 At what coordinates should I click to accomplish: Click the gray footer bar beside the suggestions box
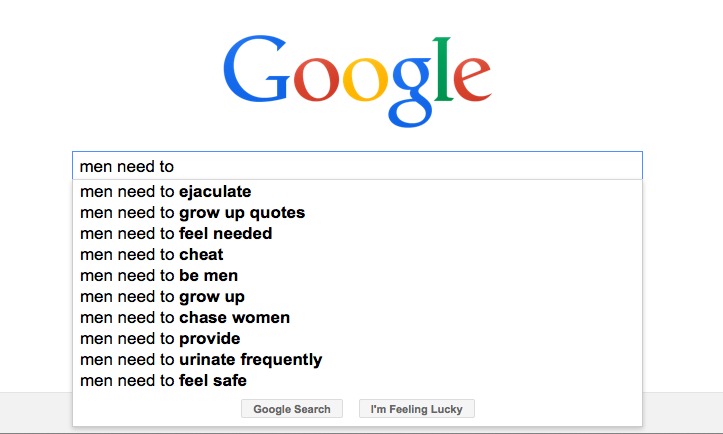coord(682,412)
